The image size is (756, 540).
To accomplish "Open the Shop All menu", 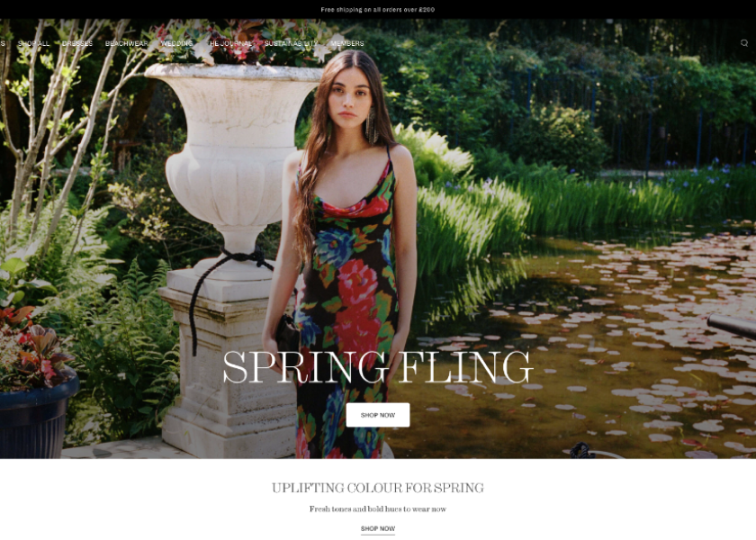I will [34, 43].
